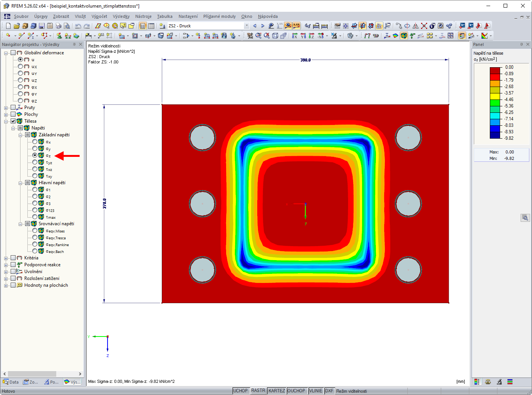The height and width of the screenshot is (395, 532).
Task: Toggle solid results display icon
Action: pos(404,36)
